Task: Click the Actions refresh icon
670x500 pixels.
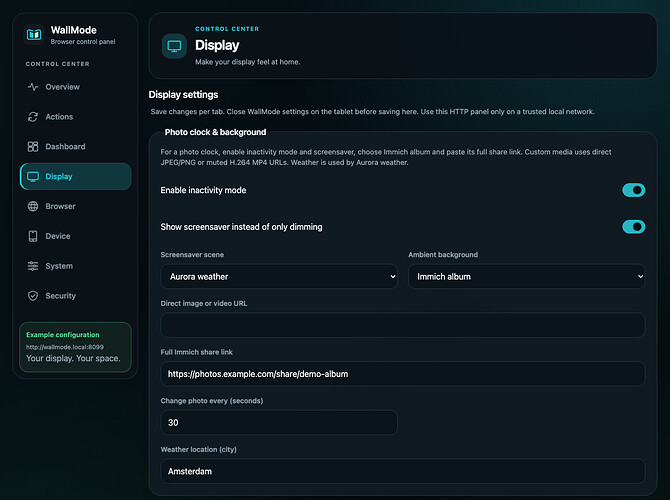Action: [33, 117]
